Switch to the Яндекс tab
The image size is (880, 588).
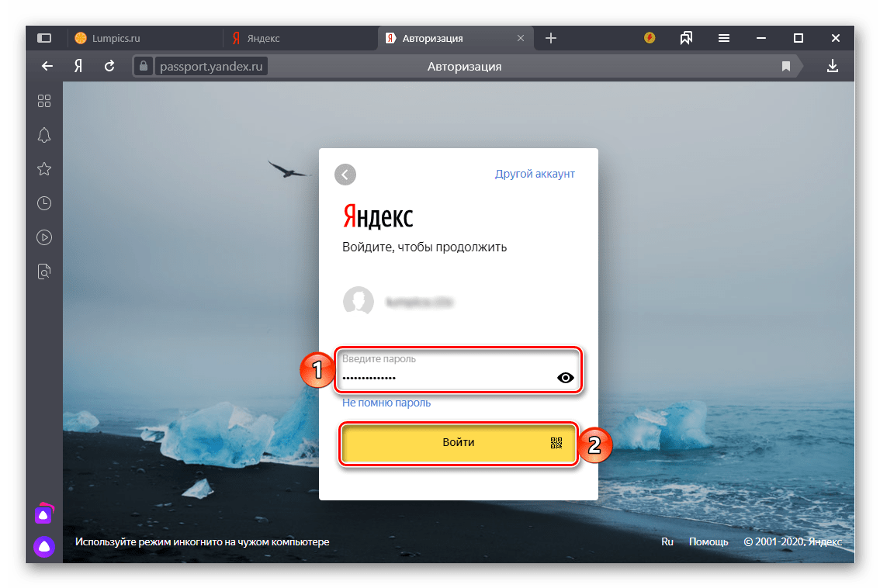pyautogui.click(x=263, y=38)
